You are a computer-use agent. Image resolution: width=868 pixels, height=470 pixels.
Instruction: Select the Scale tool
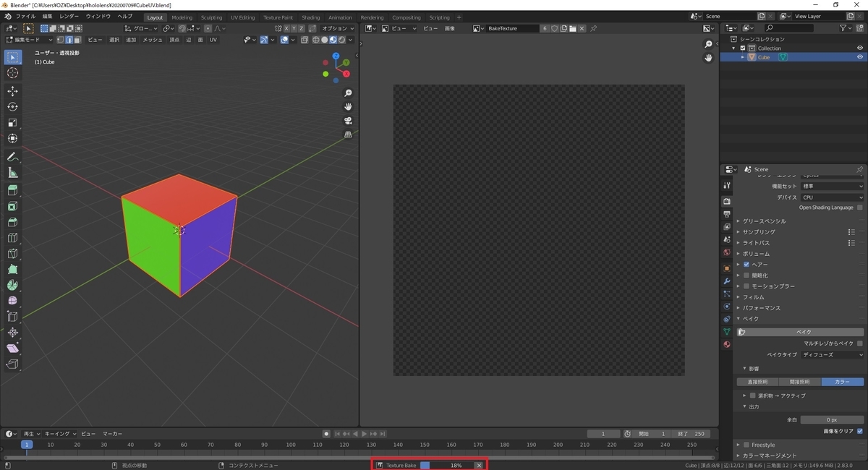(x=12, y=123)
